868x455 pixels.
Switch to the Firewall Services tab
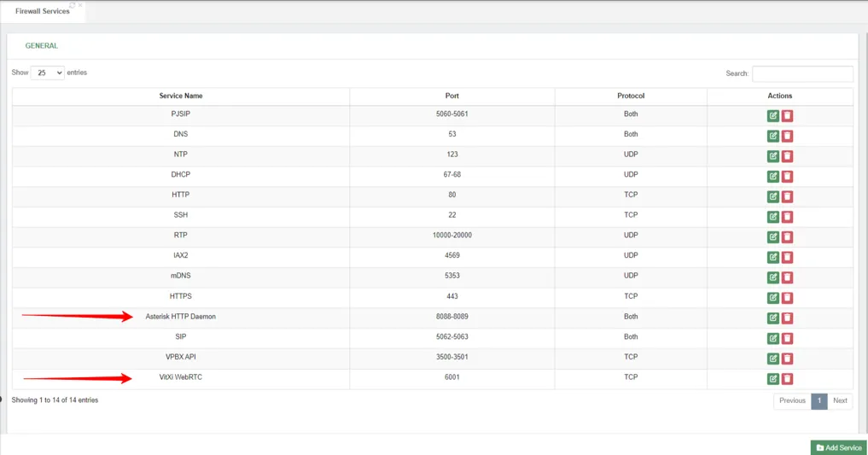(43, 11)
